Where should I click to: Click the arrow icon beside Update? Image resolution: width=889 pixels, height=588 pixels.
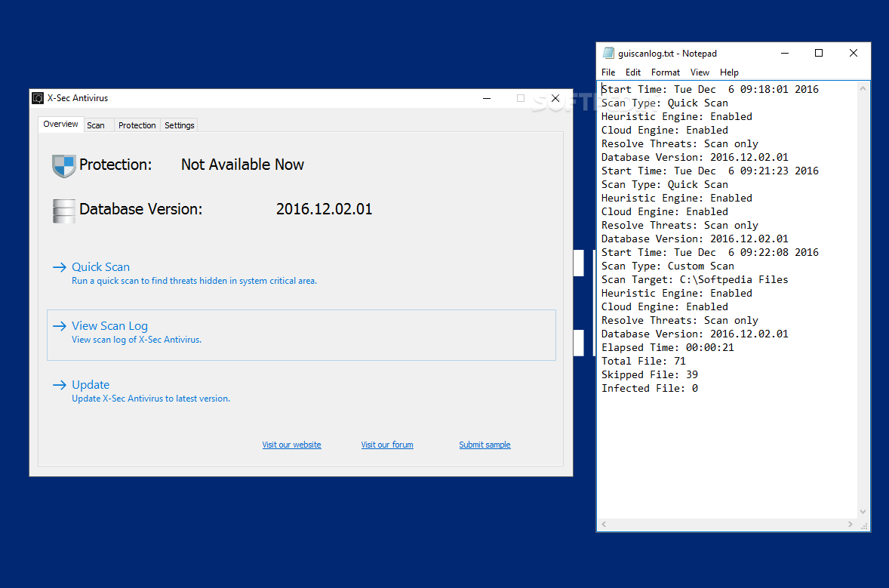60,385
